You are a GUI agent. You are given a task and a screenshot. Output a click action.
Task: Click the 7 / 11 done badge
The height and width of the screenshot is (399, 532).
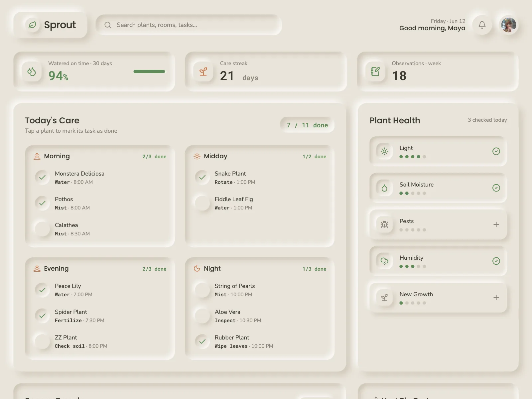307,125
